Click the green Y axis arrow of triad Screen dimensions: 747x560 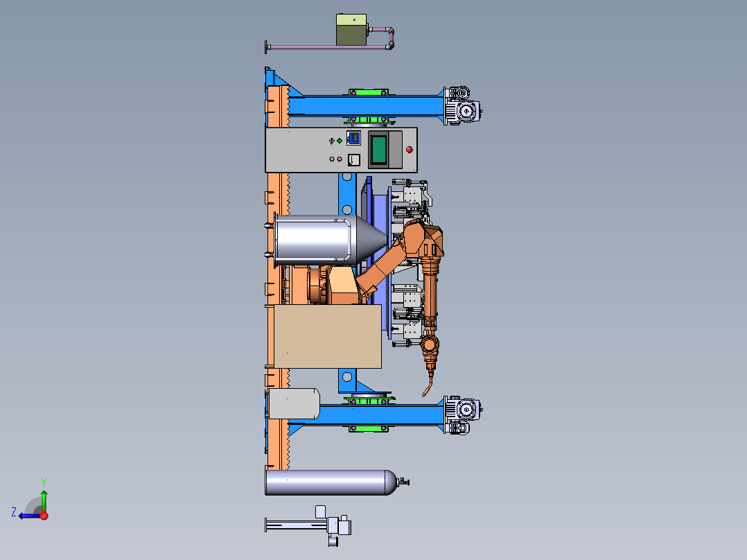[x=44, y=500]
